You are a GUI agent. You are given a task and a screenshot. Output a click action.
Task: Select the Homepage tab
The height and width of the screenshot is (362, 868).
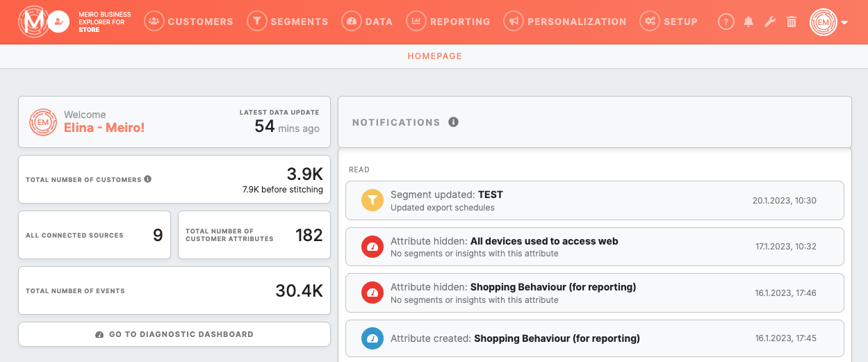pos(434,56)
